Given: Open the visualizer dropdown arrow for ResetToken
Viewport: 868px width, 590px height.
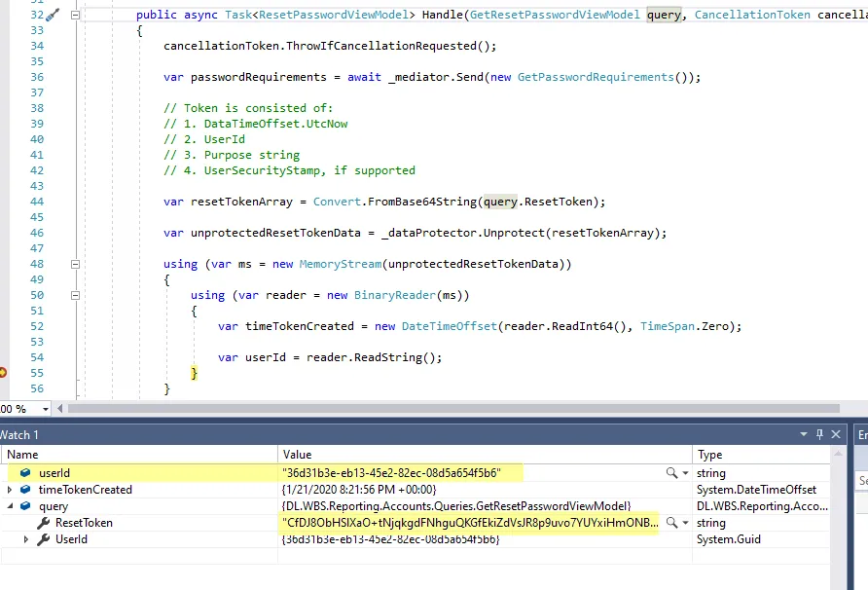Looking at the screenshot, I should click(685, 524).
